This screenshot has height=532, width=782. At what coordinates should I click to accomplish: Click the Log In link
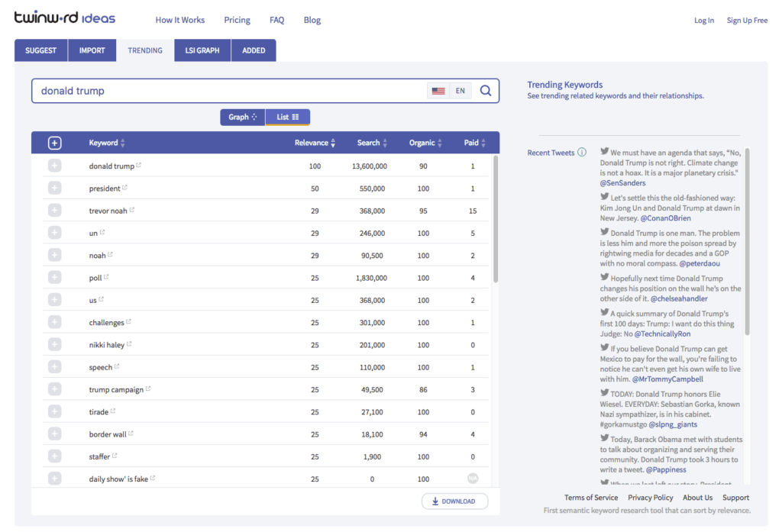point(703,21)
